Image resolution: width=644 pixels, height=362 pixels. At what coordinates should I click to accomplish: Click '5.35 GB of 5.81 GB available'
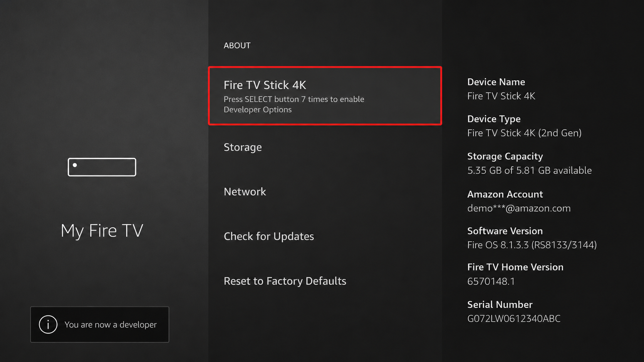(x=529, y=170)
